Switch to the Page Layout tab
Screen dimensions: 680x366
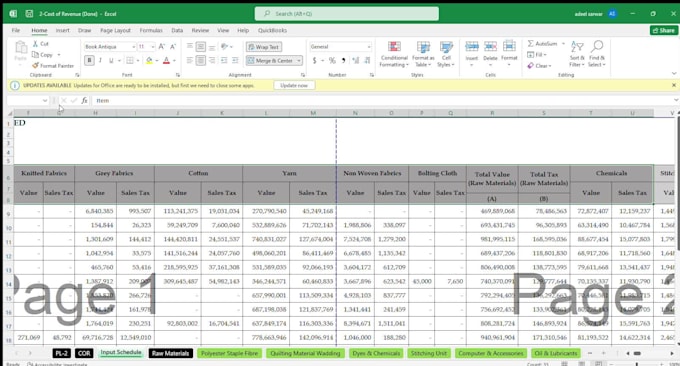pyautogui.click(x=115, y=30)
